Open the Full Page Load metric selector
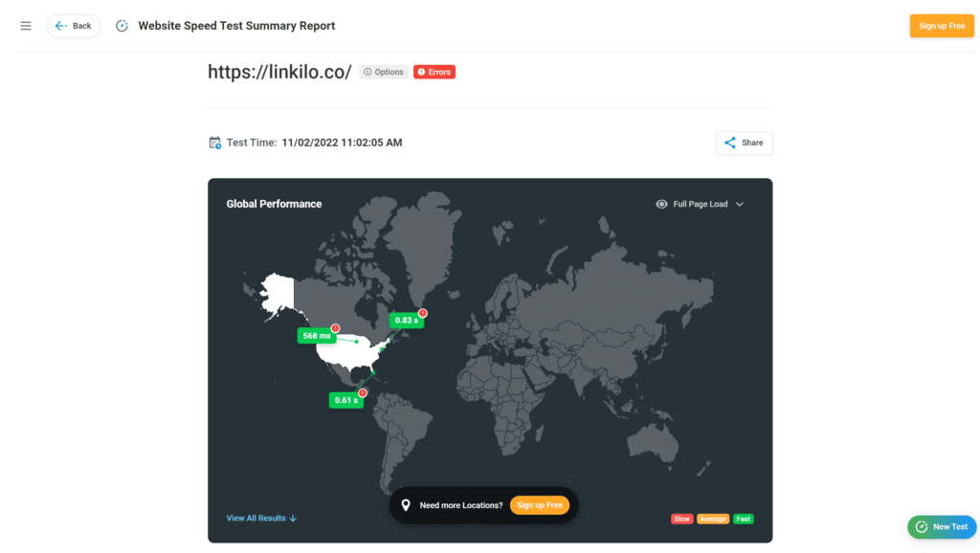The height and width of the screenshot is (553, 980). point(700,205)
